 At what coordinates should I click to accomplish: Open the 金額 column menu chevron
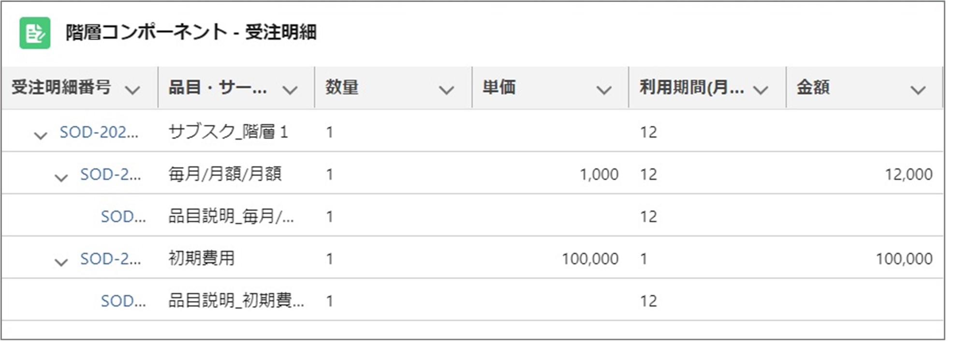click(918, 89)
